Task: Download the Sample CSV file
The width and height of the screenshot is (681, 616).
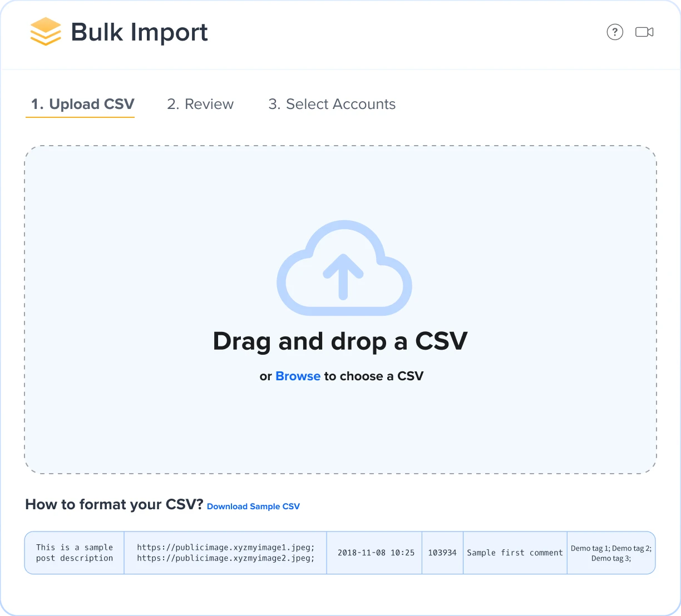Action: click(253, 506)
